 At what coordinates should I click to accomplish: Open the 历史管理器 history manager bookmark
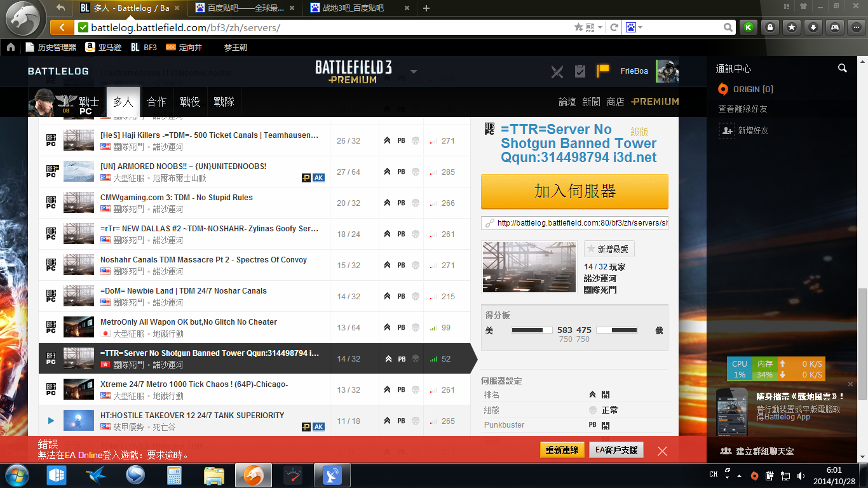pyautogui.click(x=51, y=47)
